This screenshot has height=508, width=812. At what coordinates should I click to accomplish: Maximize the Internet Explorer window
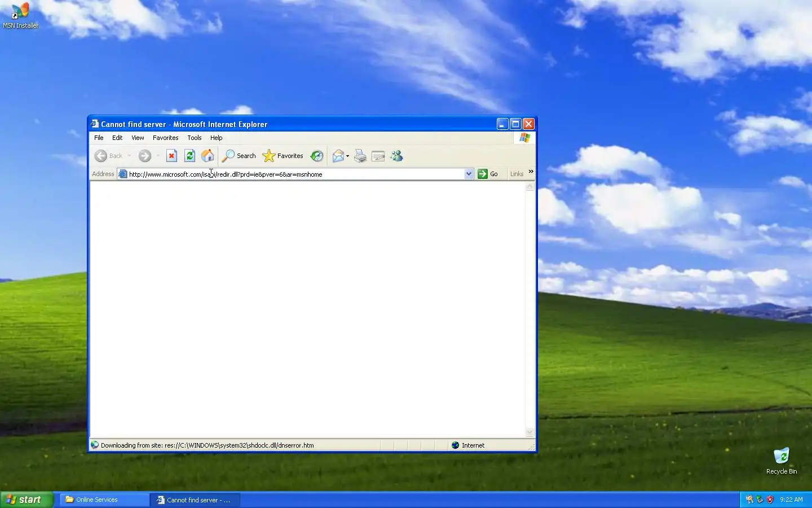pos(515,124)
